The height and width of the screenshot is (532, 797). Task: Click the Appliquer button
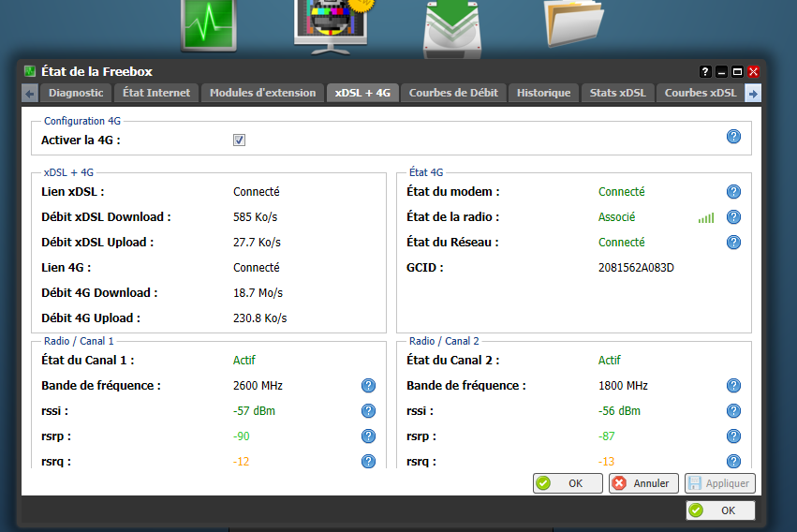point(719,483)
